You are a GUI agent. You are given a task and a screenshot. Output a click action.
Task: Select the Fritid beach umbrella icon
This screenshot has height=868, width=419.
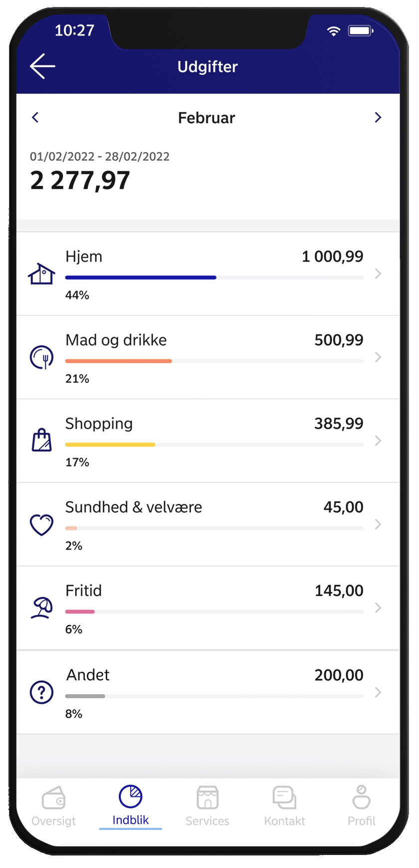tap(41, 608)
